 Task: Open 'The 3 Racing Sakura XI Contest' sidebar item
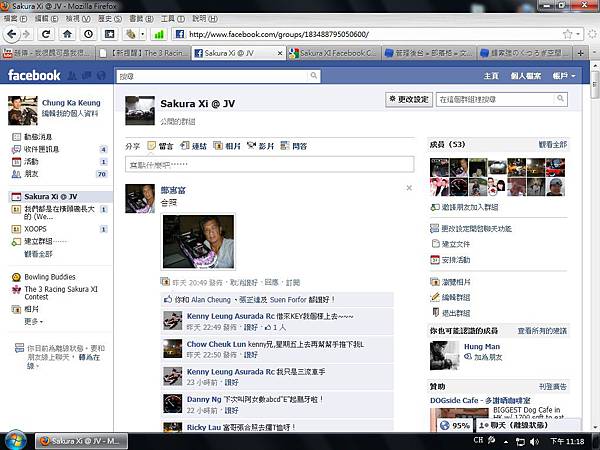pyautogui.click(x=61, y=293)
